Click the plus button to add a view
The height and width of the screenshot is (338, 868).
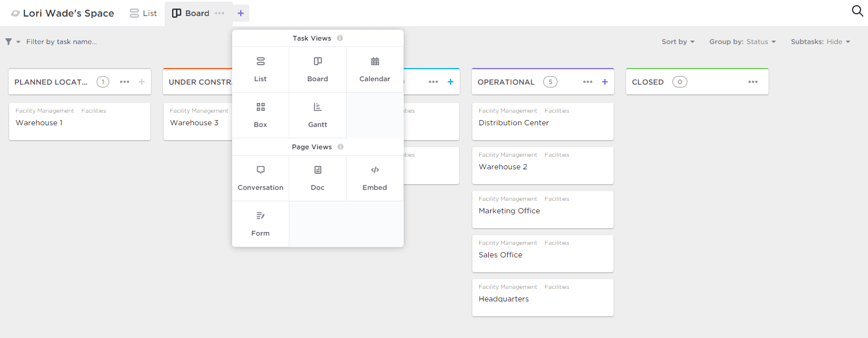click(x=241, y=13)
